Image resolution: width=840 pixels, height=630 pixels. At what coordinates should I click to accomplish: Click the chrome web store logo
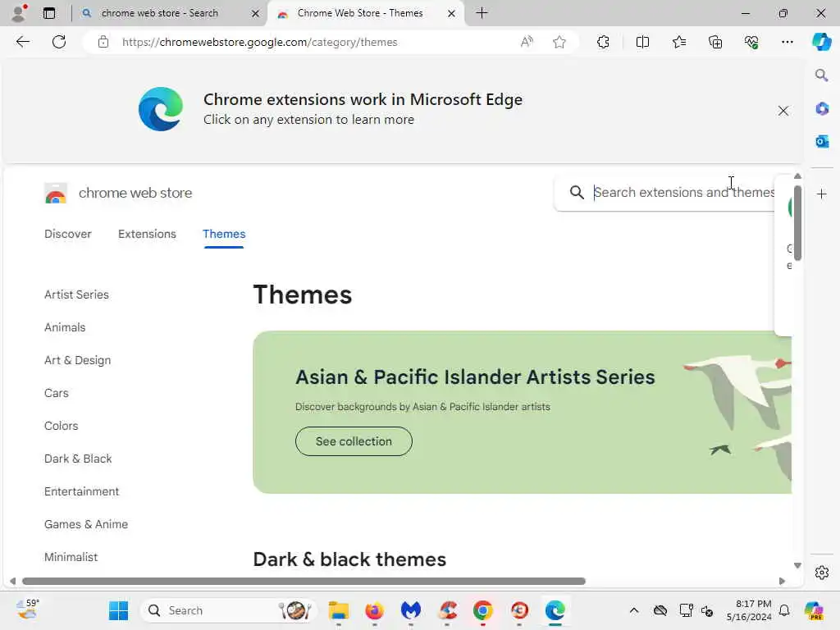56,194
